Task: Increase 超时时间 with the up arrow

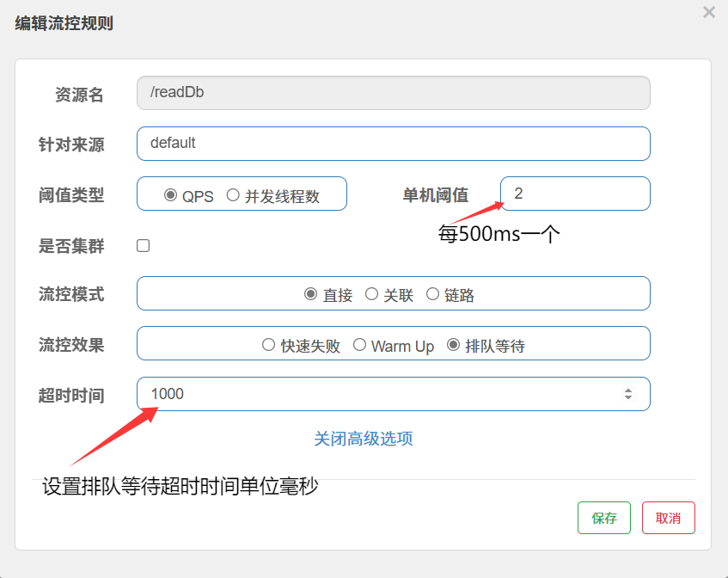Action: [628, 390]
